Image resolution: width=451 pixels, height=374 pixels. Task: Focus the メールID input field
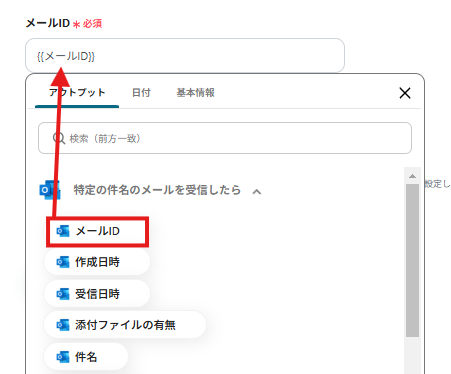point(185,55)
